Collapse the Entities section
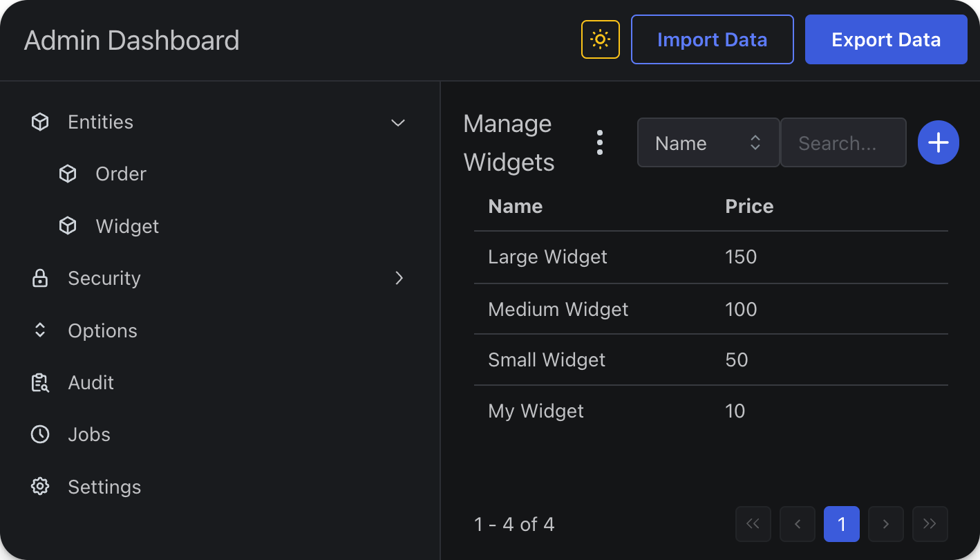Image resolution: width=980 pixels, height=560 pixels. [x=398, y=122]
